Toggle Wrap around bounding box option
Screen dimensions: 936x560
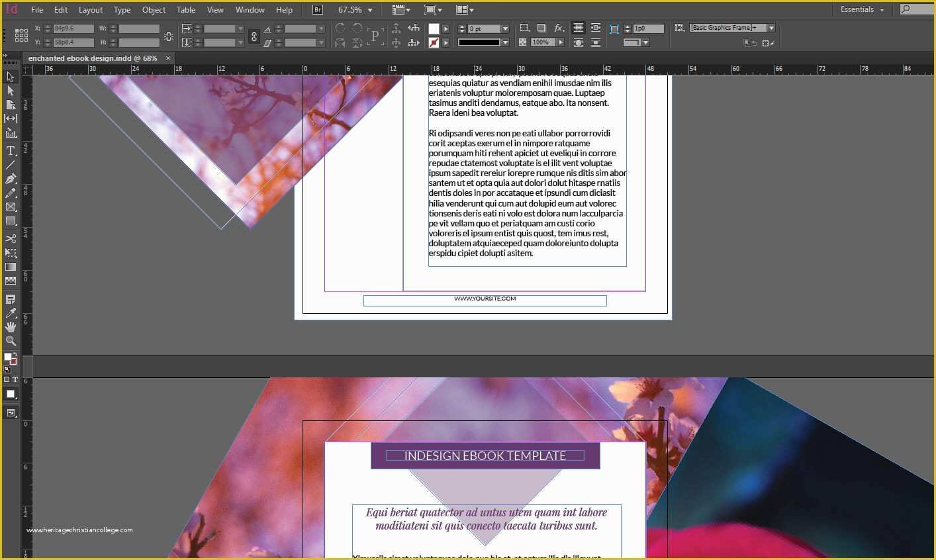point(596,28)
